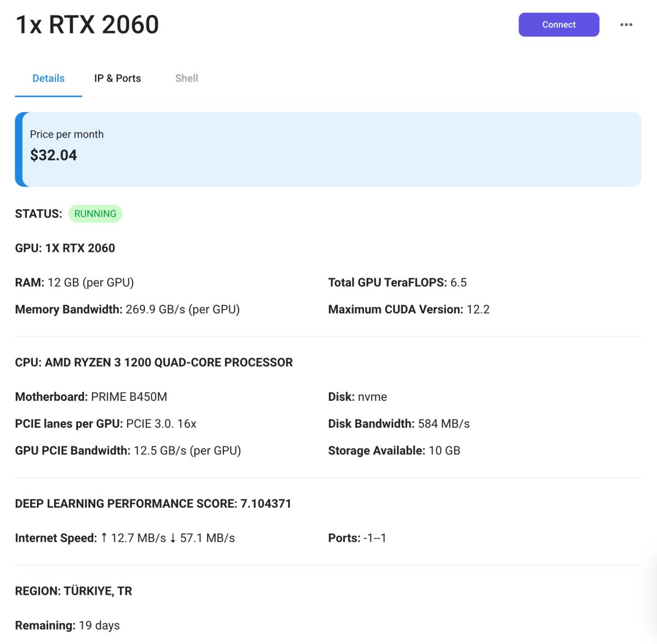This screenshot has height=644, width=657.
Task: Select the Ports -1--1 entry
Action: pyautogui.click(x=358, y=538)
